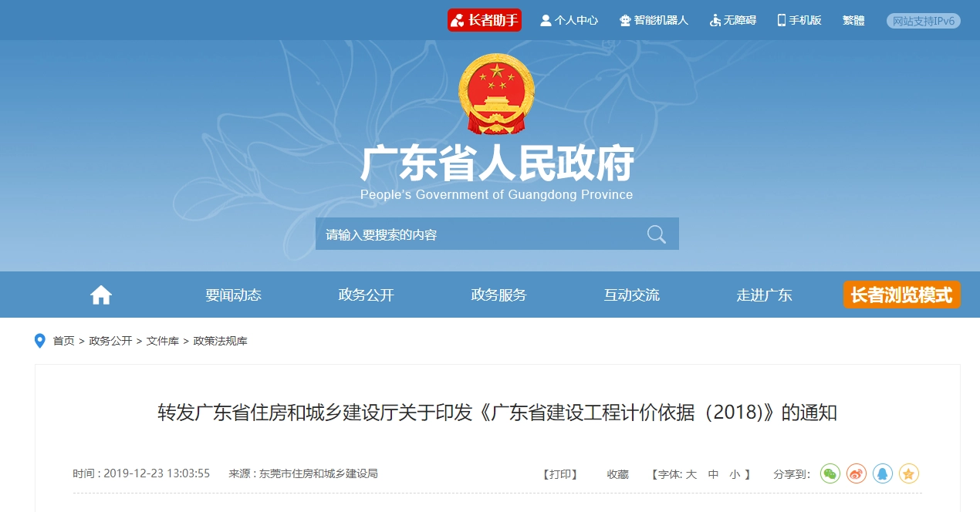The image size is (980, 512).
Task: Toggle 繁體 traditional Chinese display
Action: click(x=853, y=20)
